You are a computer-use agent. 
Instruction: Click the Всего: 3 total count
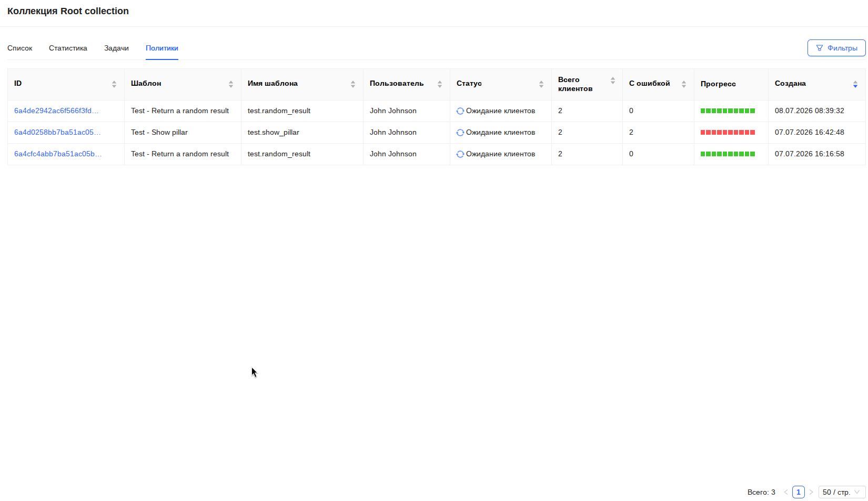(761, 492)
